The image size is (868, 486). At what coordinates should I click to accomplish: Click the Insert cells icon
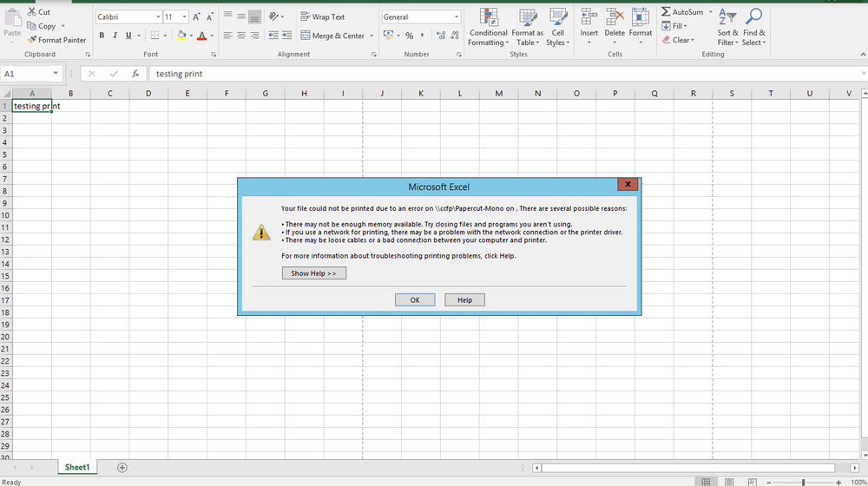589,17
